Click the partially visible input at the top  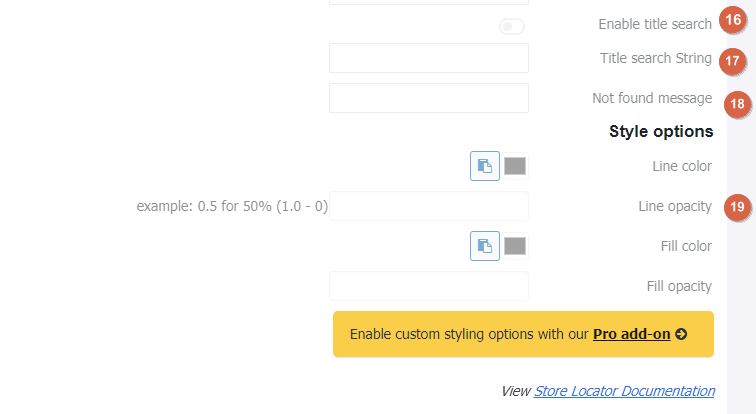coord(429,2)
